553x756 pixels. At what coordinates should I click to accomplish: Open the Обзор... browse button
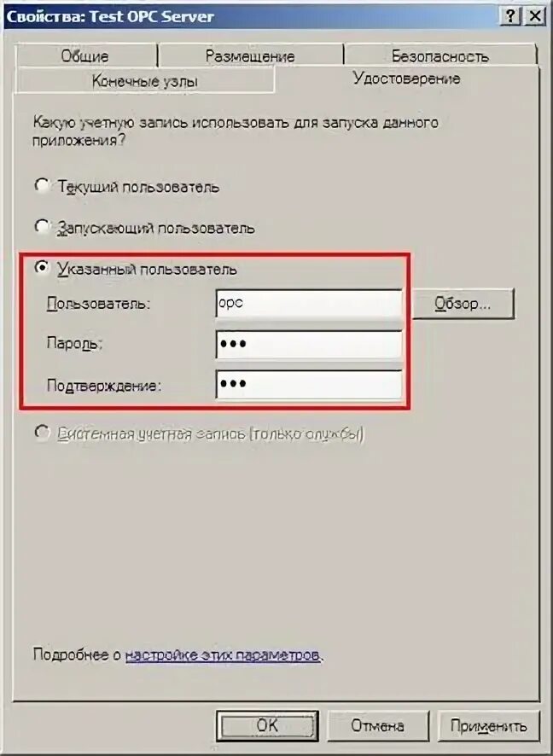463,304
